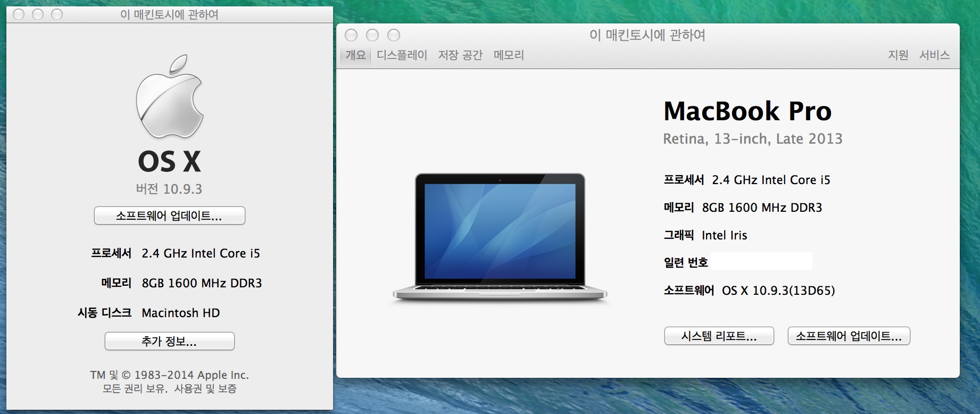Click the blank 일련 번호 value field
The image size is (980, 414).
pyautogui.click(x=761, y=262)
